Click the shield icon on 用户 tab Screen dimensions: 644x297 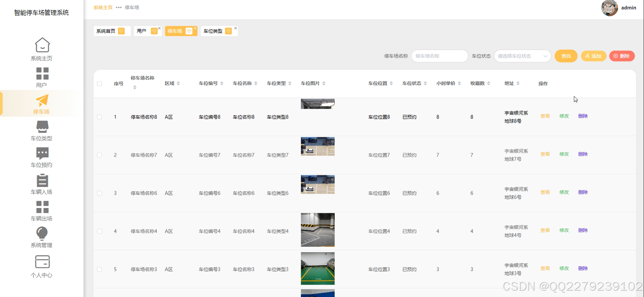[x=154, y=31]
